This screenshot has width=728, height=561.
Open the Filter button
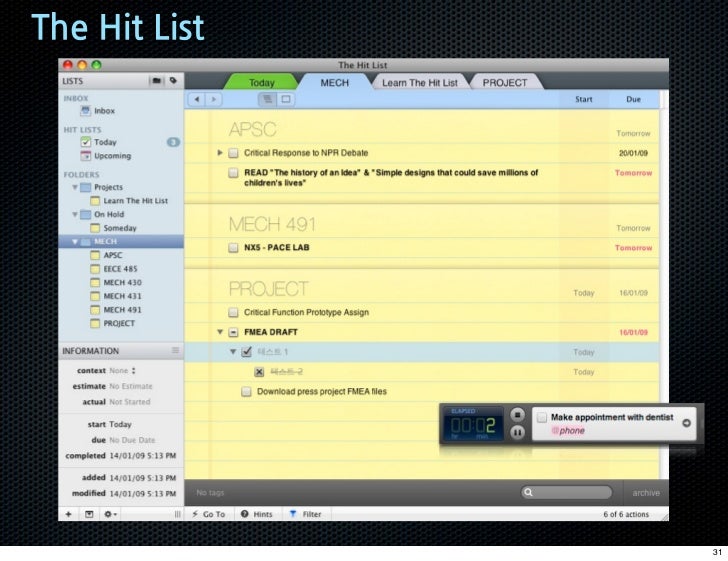pyautogui.click(x=306, y=514)
